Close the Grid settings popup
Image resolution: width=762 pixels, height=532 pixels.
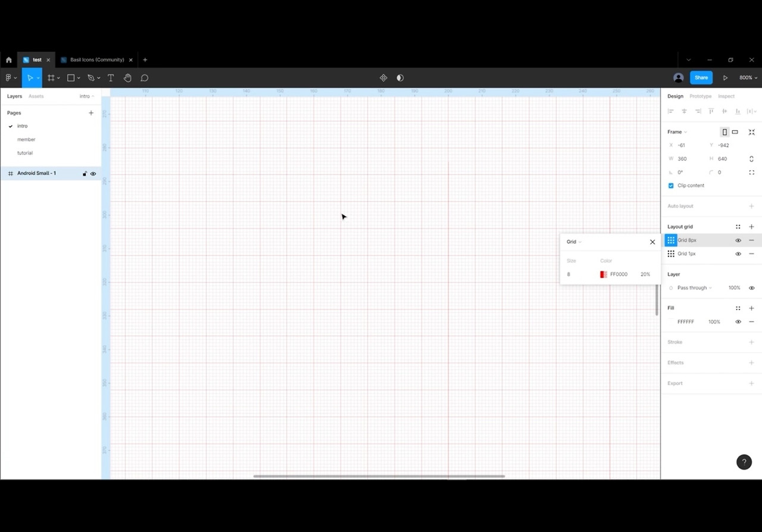[x=652, y=242]
